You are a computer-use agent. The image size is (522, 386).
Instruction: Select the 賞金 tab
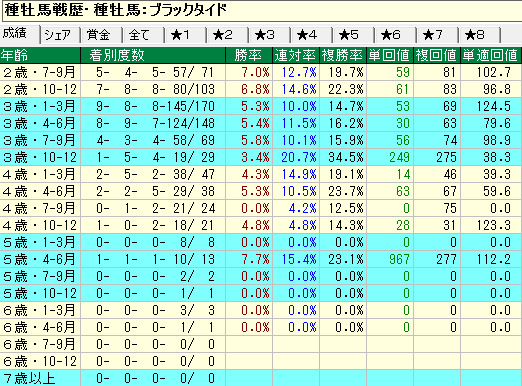102,35
